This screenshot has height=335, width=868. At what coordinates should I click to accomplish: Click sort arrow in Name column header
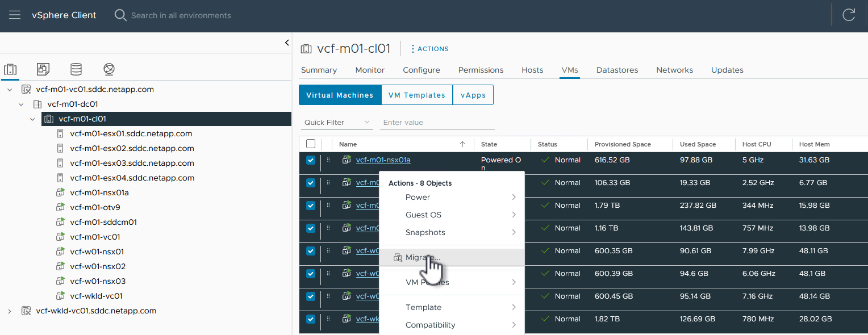coord(462,144)
